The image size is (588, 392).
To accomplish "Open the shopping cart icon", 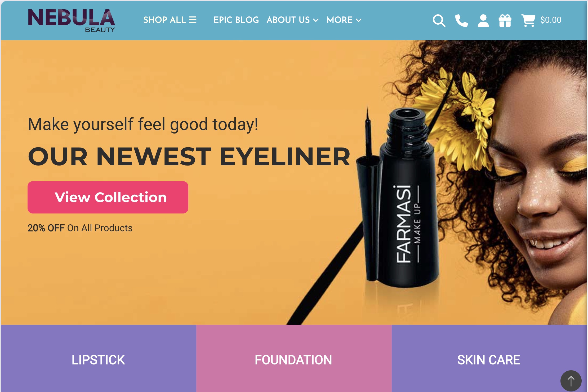I will coord(528,20).
